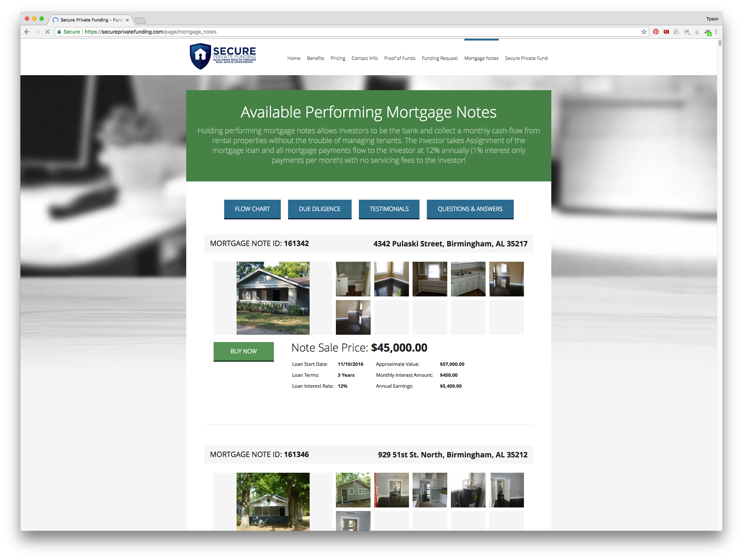This screenshot has height=560, width=743.
Task: Open the QUESTIONS & ANSWERS button
Action: point(470,209)
